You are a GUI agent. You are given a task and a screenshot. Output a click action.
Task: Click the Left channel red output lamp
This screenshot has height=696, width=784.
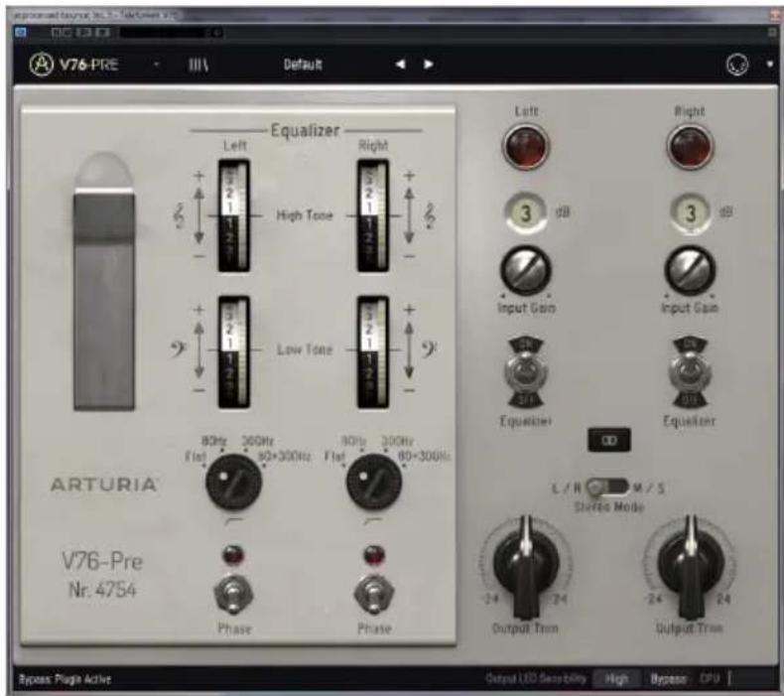[x=526, y=147]
